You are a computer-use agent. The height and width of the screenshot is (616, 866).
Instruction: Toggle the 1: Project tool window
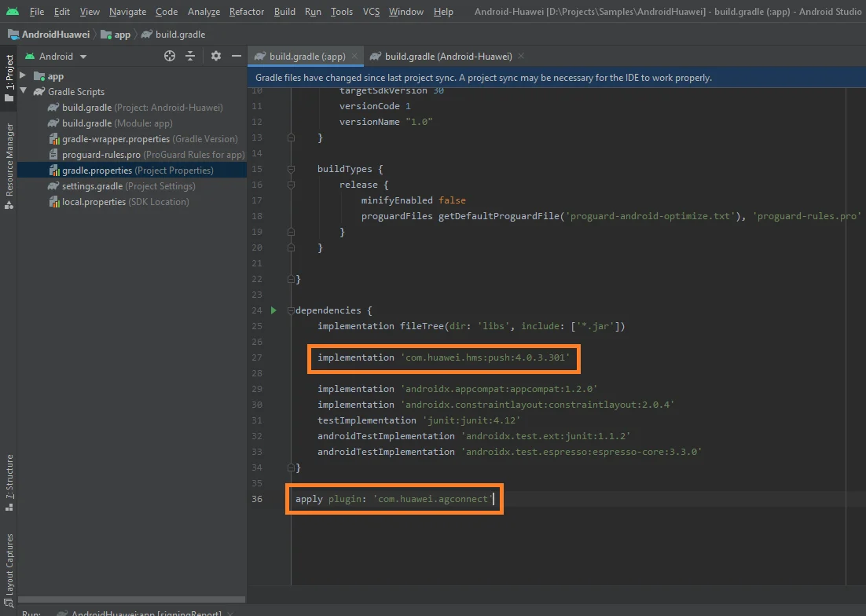pyautogui.click(x=9, y=73)
